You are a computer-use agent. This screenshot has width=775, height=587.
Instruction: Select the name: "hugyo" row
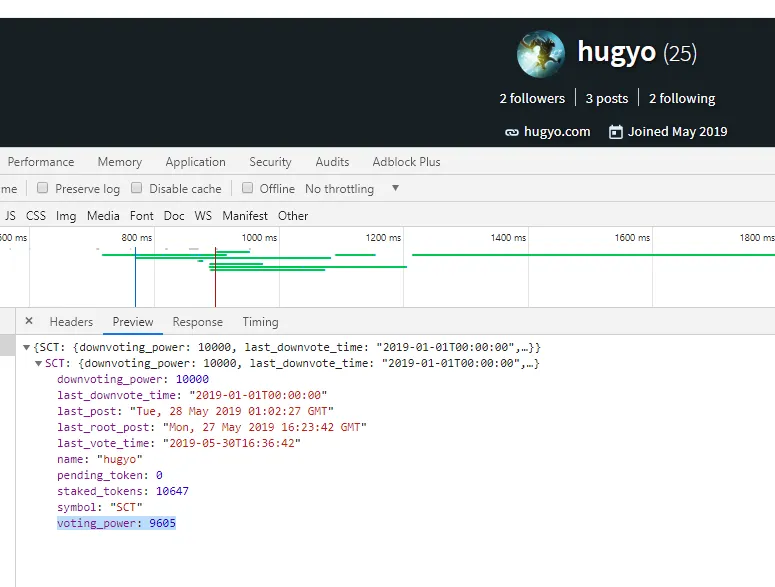[99, 460]
